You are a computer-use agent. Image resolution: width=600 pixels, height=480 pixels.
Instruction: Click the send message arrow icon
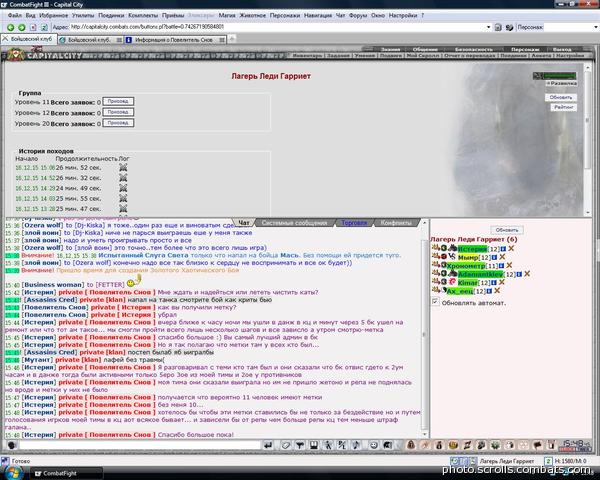(268, 445)
